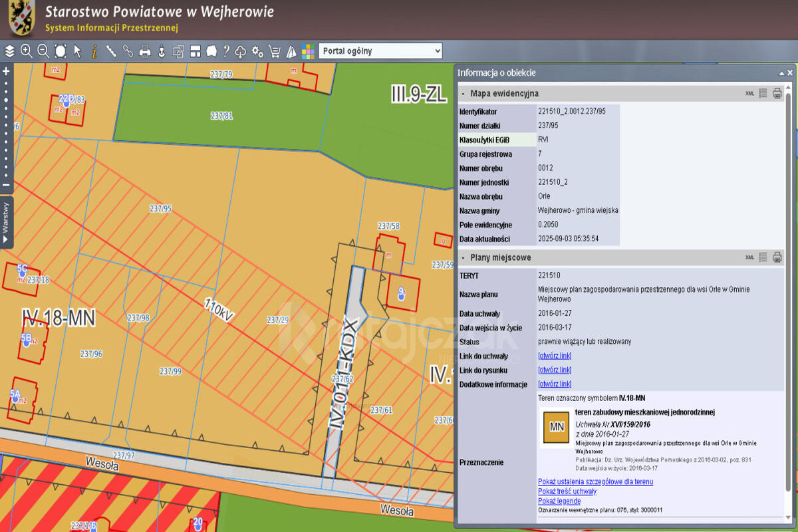
Task: Open the link under Link do uchwały
Action: [x=555, y=356]
